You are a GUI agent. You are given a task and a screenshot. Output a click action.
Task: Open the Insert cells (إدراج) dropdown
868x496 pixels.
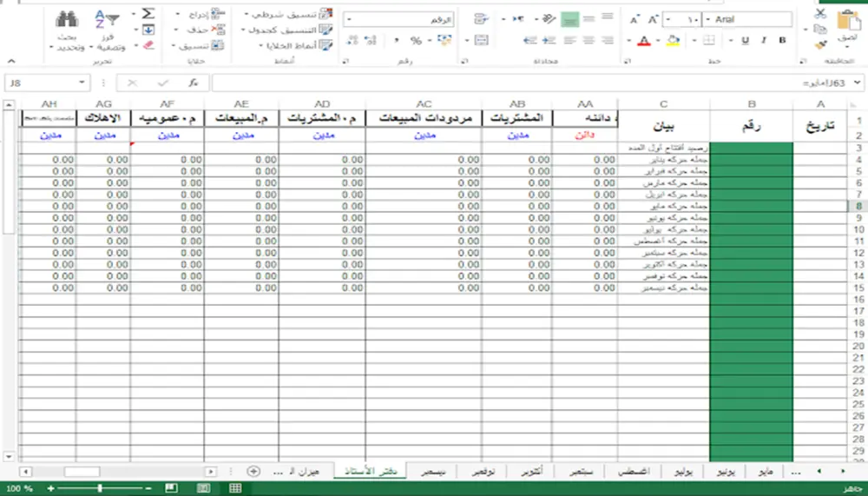click(x=178, y=14)
